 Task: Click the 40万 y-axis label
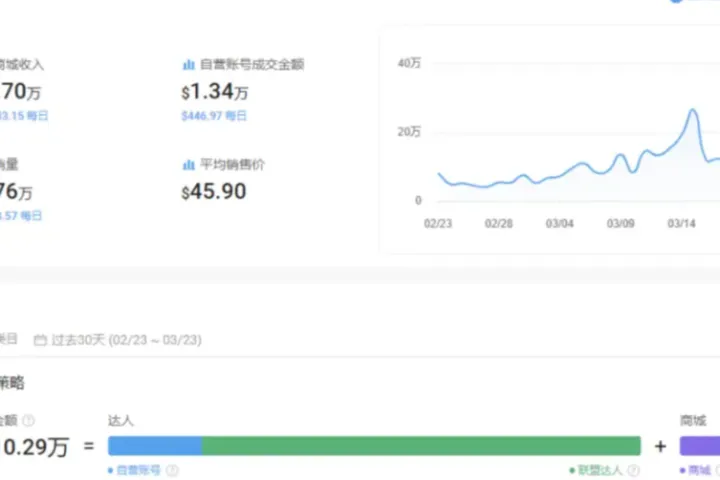point(409,63)
